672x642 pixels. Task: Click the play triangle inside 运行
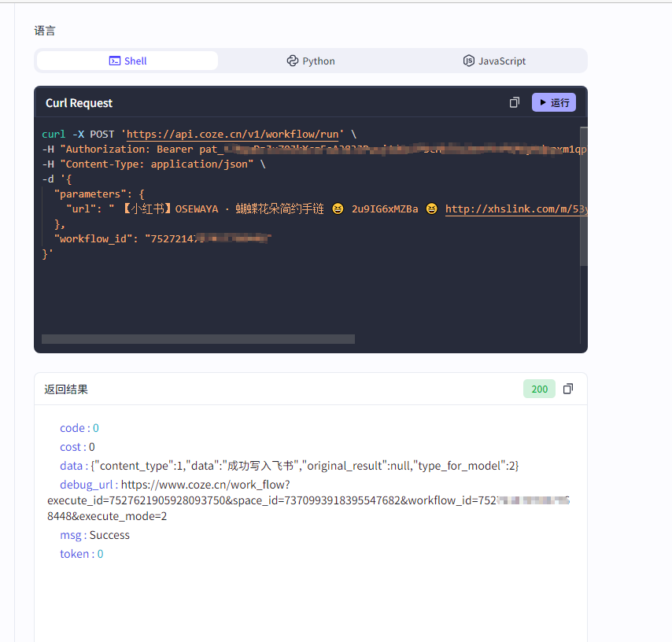tap(543, 102)
